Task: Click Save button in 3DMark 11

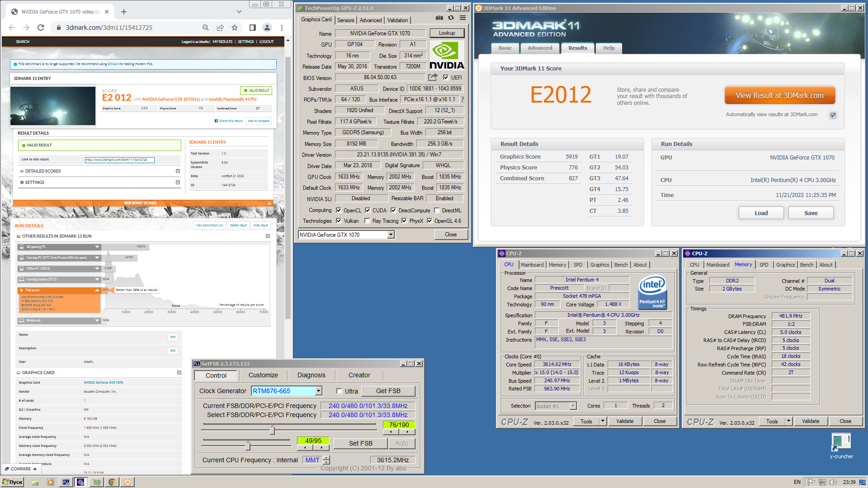Action: pyautogui.click(x=811, y=213)
